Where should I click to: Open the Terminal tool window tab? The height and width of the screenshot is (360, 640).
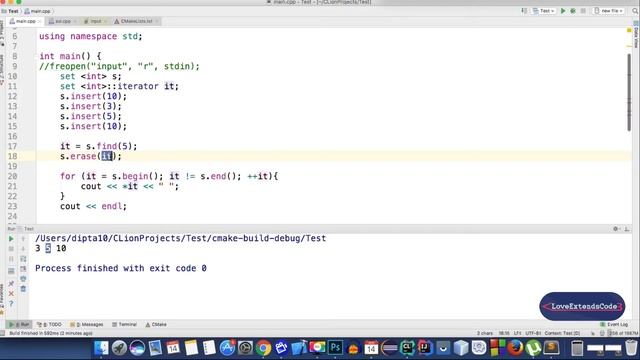(x=124, y=324)
